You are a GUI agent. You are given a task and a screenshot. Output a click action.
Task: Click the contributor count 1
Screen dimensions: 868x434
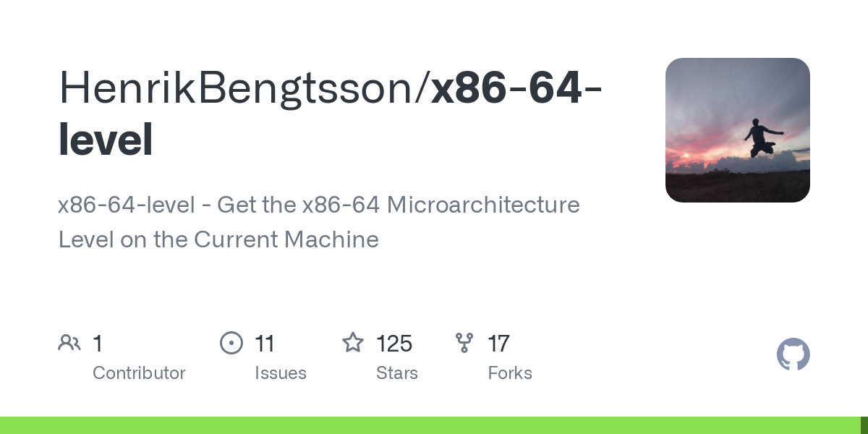98,343
